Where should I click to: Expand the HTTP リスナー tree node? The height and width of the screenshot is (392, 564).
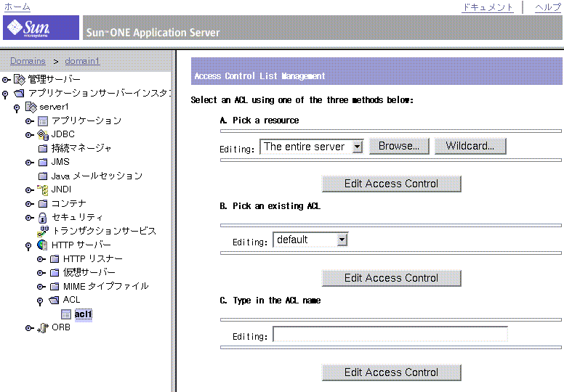click(x=41, y=259)
